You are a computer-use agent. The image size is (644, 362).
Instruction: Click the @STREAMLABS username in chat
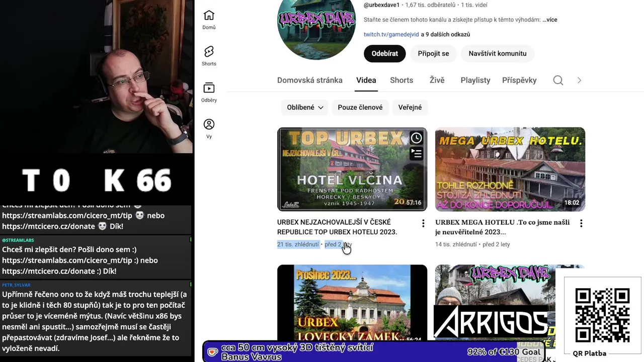tap(18, 240)
